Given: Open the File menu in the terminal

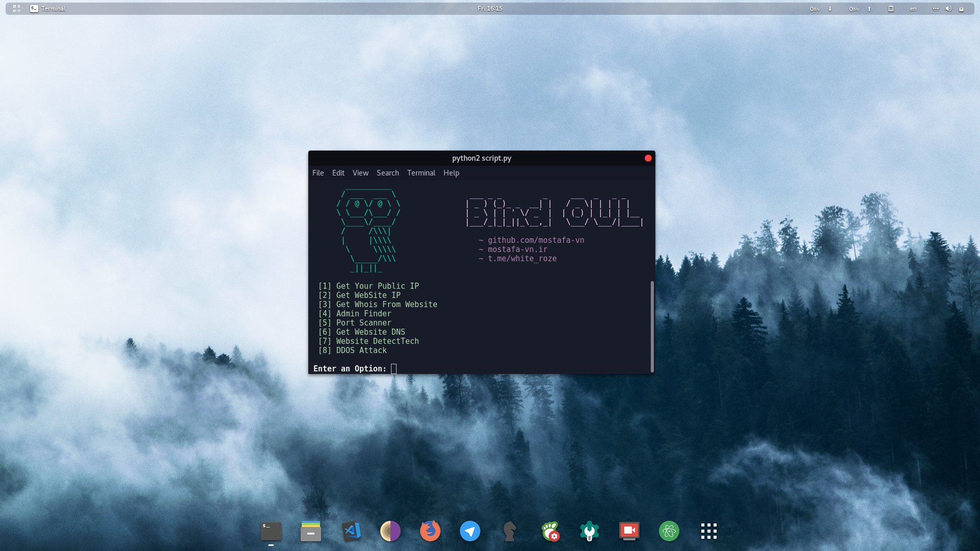Looking at the screenshot, I should pos(318,173).
